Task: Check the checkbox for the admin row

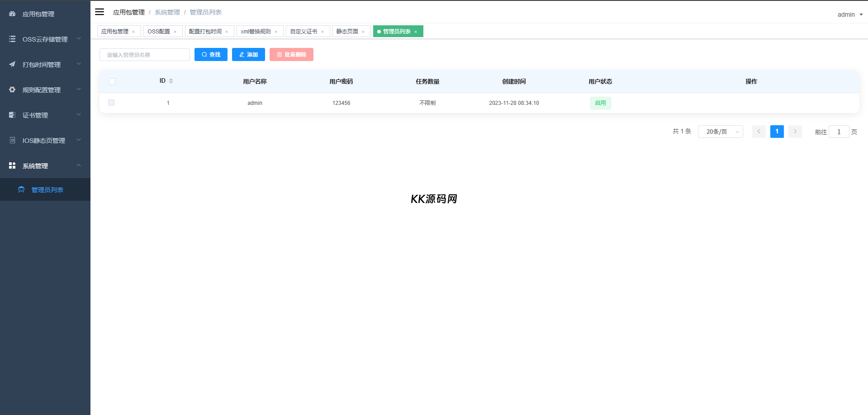Action: (111, 103)
